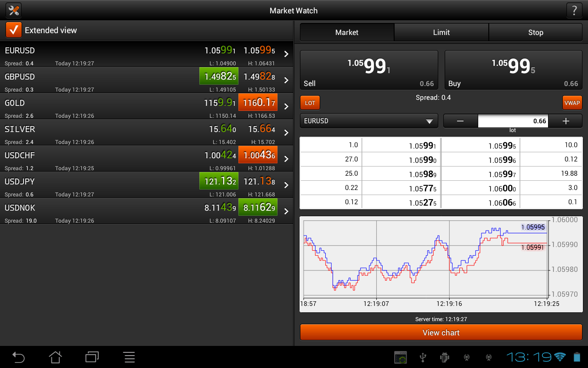Tap the second wireless signal status icon
This screenshot has height=368, width=588.
coord(488,357)
